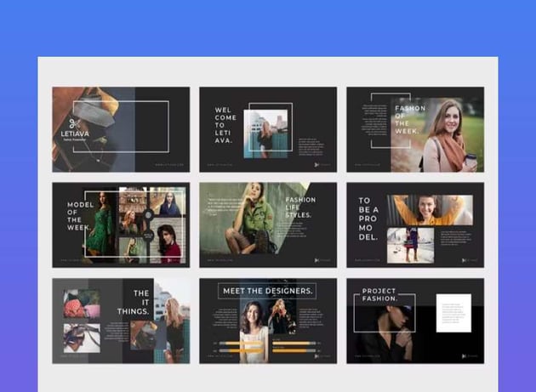Select the 'Project Fashion' slide thumbnail
Viewport: 536px width, 392px height.
tap(414, 321)
